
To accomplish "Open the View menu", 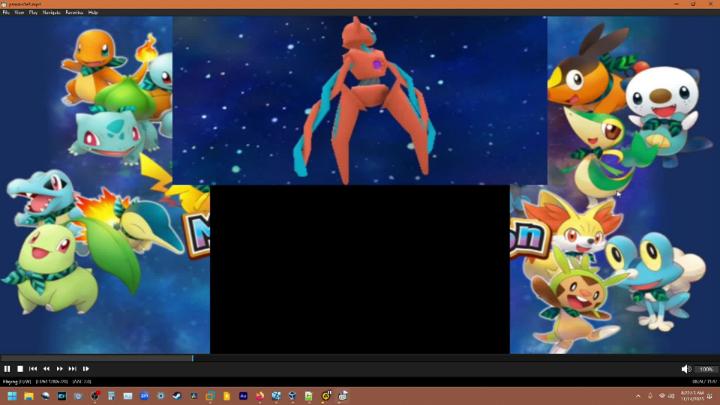I will coord(19,12).
